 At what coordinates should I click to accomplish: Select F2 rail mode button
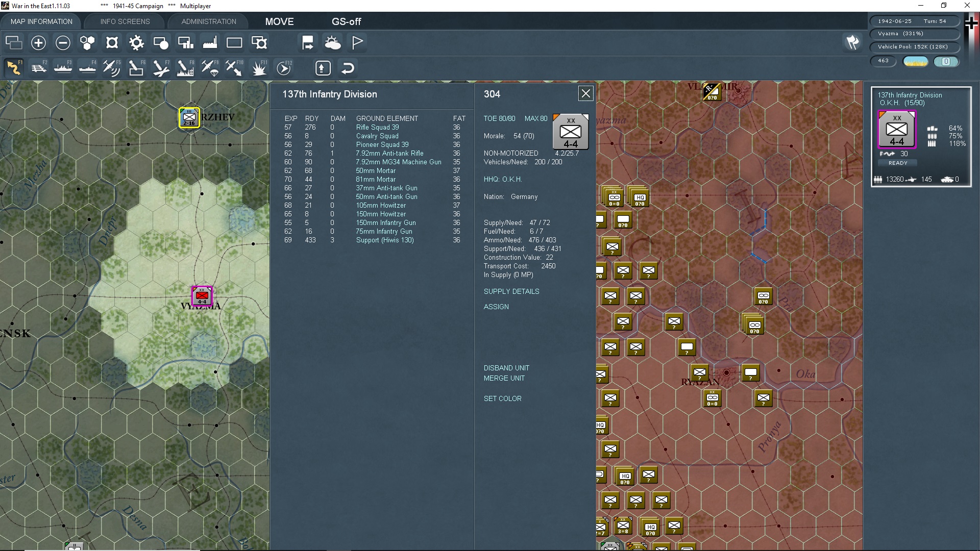click(x=38, y=68)
